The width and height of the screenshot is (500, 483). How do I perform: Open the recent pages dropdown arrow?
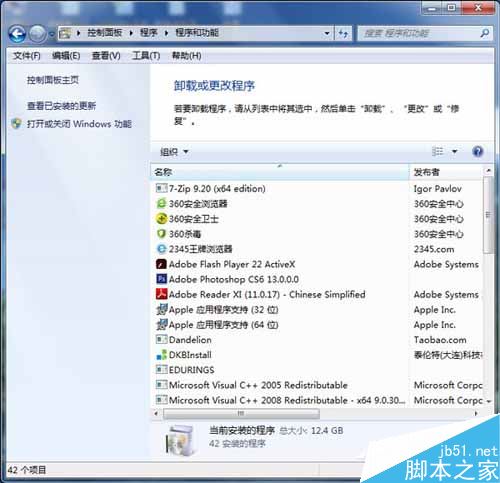click(x=52, y=34)
